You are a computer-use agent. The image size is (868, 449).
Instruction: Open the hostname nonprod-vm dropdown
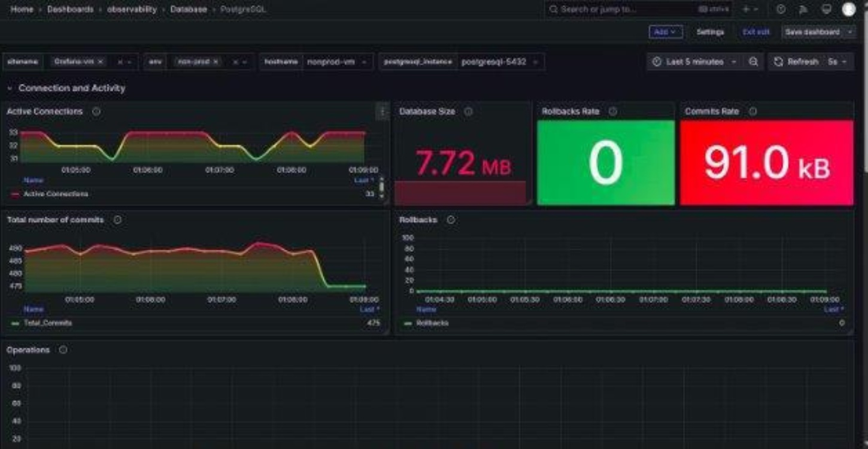(x=336, y=62)
